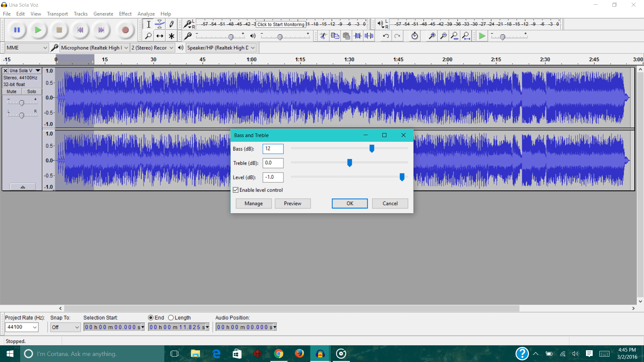Click the Fit Project zoom icon
Screen dimensions: 644x362
click(x=466, y=36)
